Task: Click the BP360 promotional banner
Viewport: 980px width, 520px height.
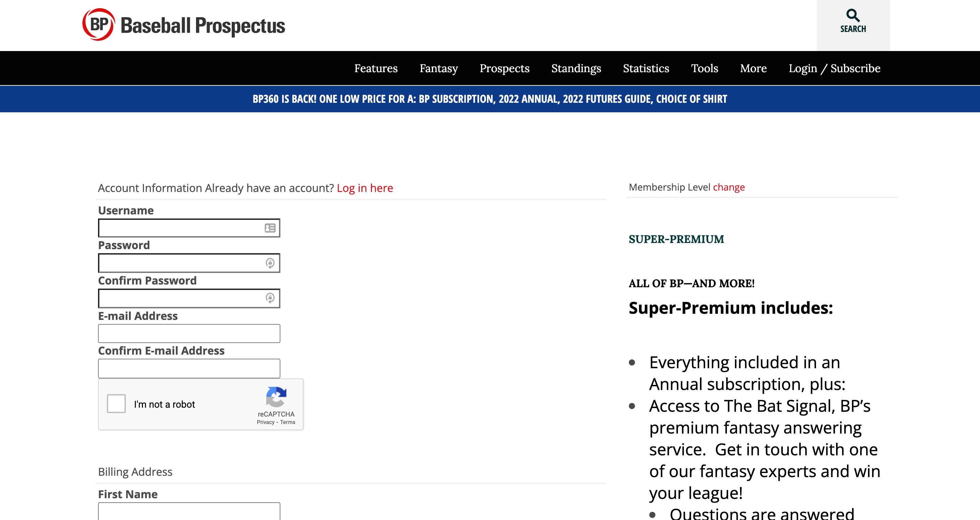Action: [x=490, y=99]
